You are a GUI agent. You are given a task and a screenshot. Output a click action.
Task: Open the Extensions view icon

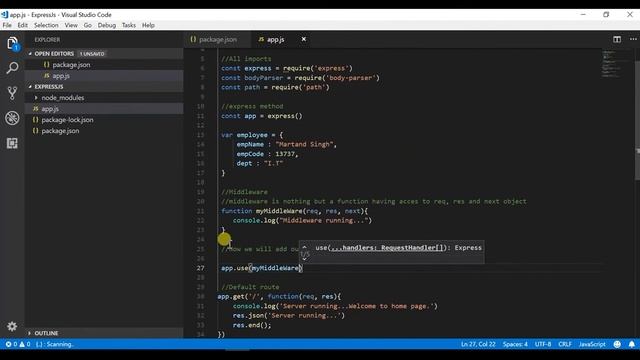[12, 143]
